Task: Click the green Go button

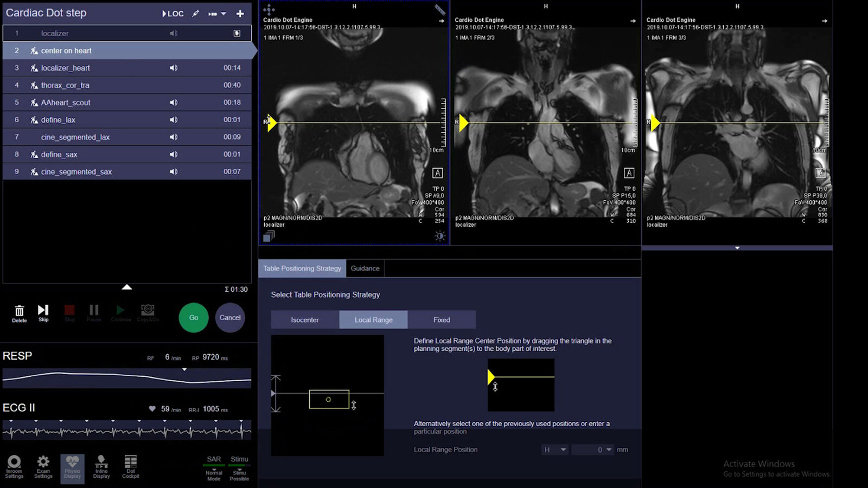Action: 194,318
